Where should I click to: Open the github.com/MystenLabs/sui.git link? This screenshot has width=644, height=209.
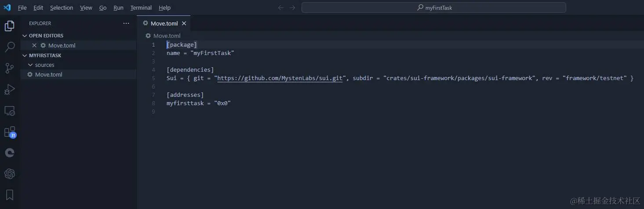click(x=280, y=78)
